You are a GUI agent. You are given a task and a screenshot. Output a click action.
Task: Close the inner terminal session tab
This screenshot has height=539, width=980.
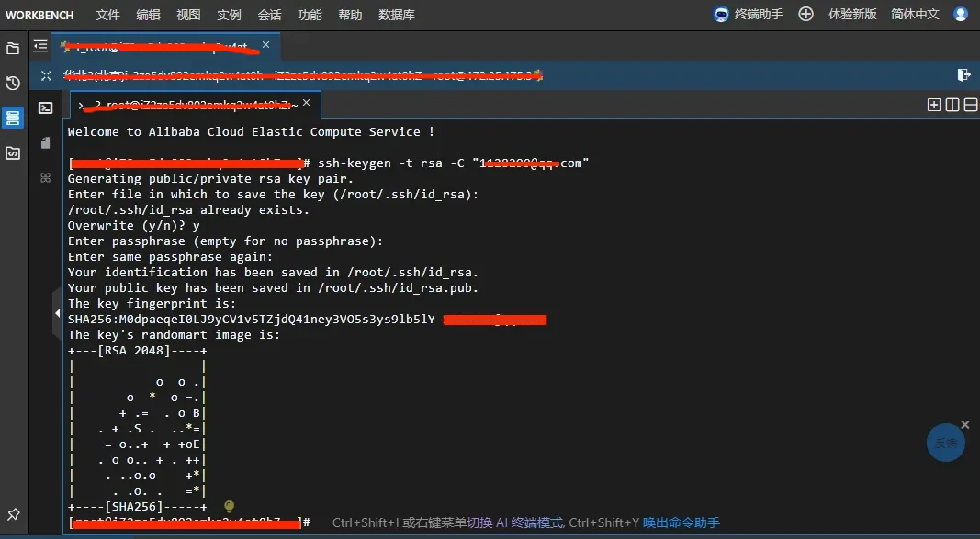307,104
